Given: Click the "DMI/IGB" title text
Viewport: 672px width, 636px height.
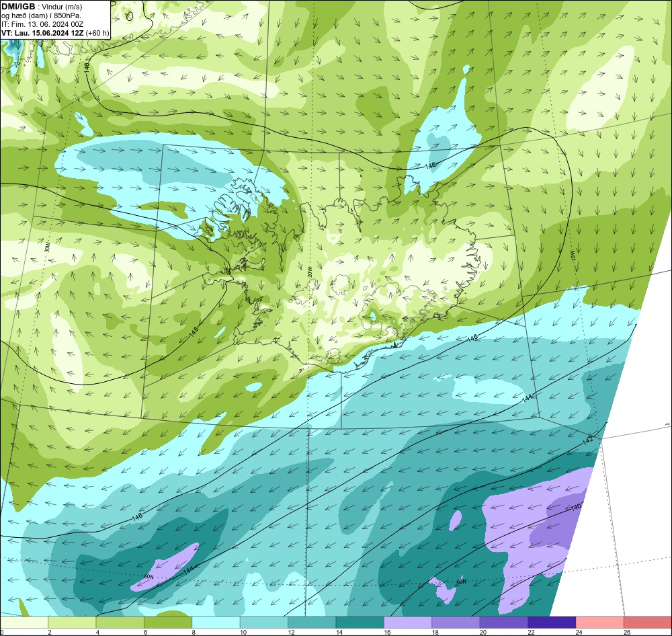Looking at the screenshot, I should (x=18, y=7).
